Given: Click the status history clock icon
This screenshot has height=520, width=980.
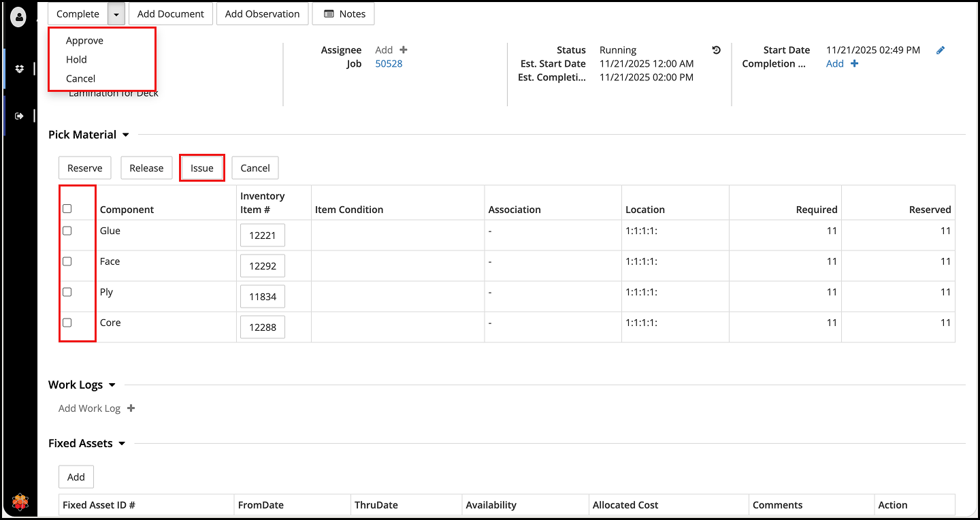Looking at the screenshot, I should tap(716, 50).
